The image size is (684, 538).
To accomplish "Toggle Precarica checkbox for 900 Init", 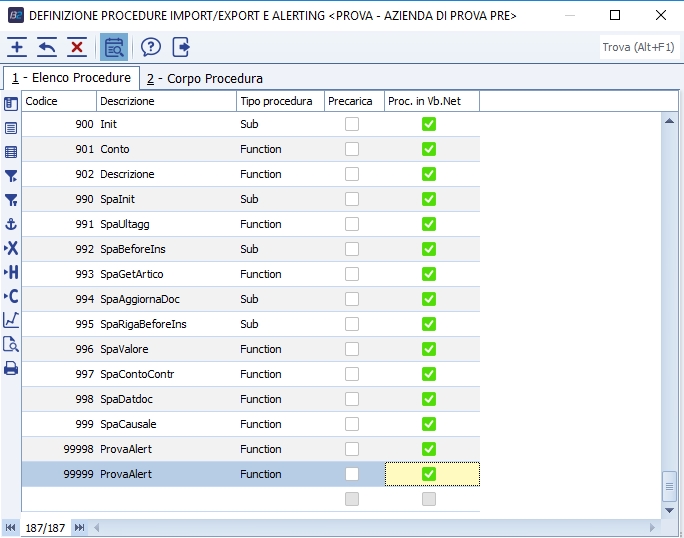I will pos(352,124).
